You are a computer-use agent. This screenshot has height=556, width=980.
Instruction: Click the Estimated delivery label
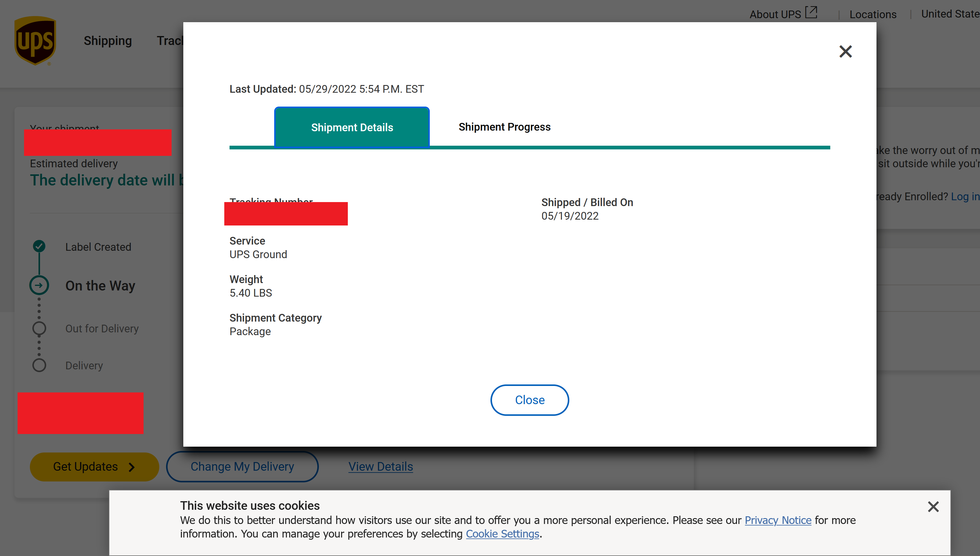[x=74, y=164]
